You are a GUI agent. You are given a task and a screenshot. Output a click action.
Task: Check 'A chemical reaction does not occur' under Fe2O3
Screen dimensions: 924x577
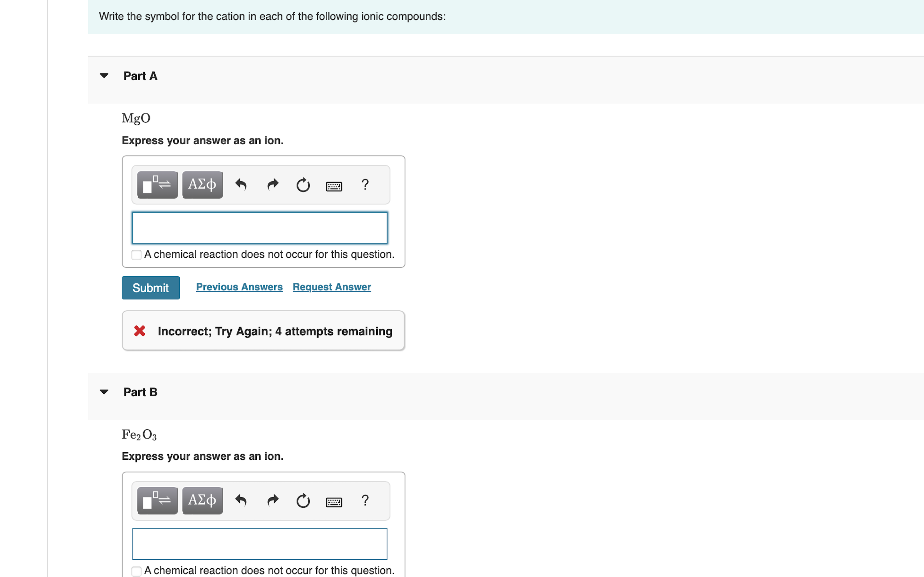coord(136,571)
